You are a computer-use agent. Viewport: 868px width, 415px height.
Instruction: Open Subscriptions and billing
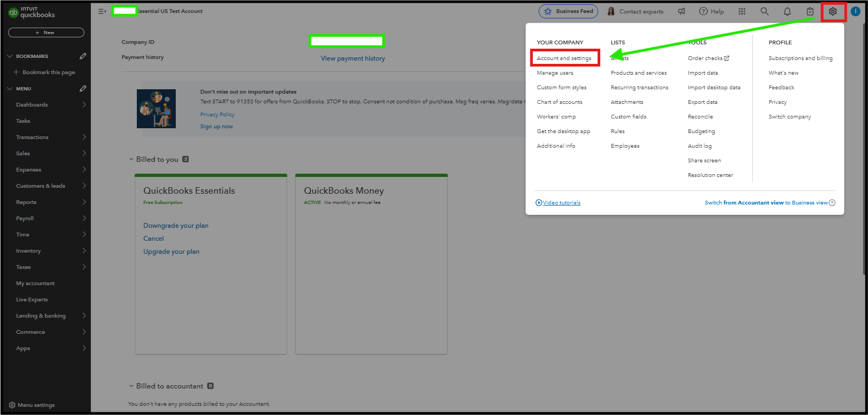click(x=800, y=58)
